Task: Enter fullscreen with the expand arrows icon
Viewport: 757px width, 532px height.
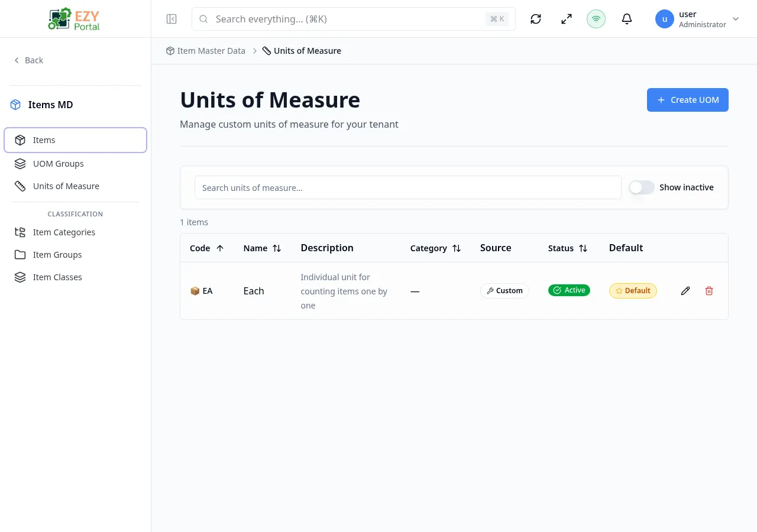Action: point(567,19)
